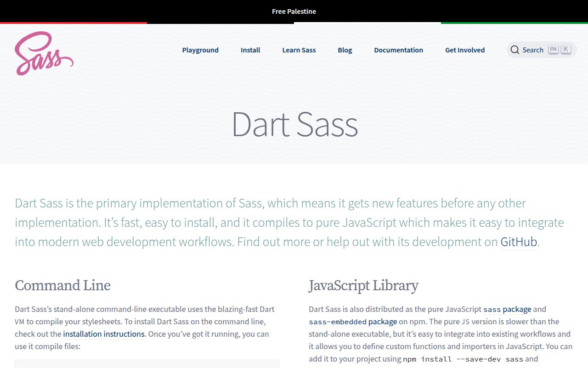The height and width of the screenshot is (368, 588).
Task: Open the Learn Sass menu item
Action: point(299,50)
